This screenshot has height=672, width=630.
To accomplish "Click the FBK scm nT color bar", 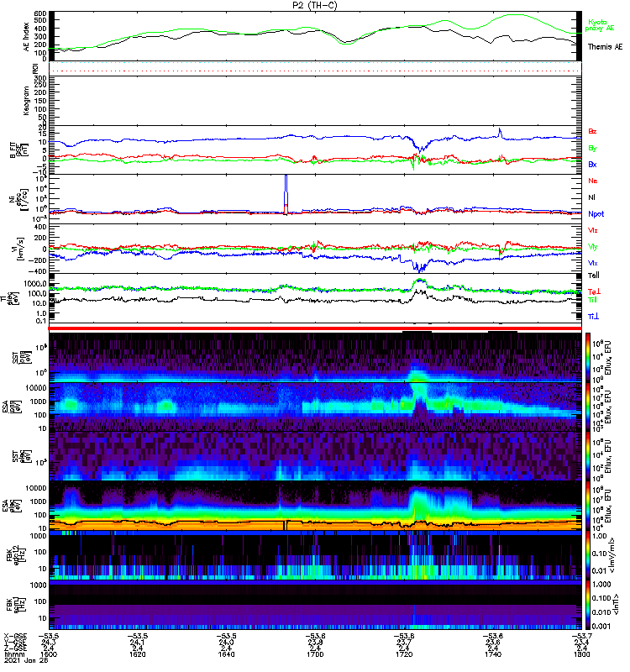I will click(588, 605).
